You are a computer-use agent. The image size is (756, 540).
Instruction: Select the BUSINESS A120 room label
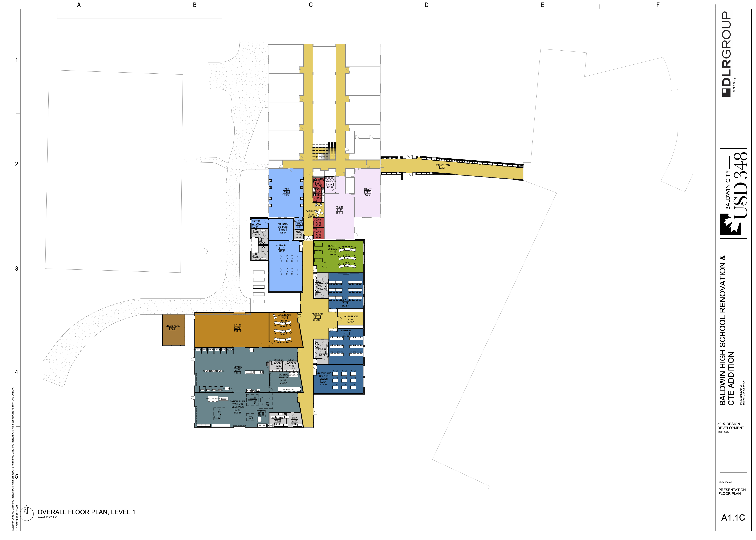(345, 303)
